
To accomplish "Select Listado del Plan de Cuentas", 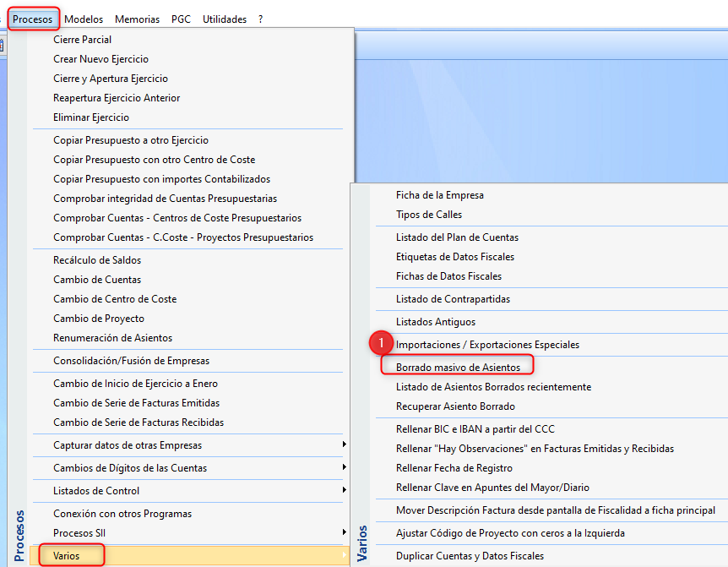I will coord(457,237).
